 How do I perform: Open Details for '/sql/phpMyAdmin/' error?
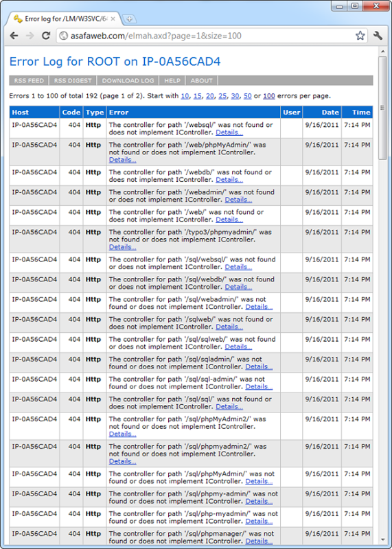tap(259, 481)
